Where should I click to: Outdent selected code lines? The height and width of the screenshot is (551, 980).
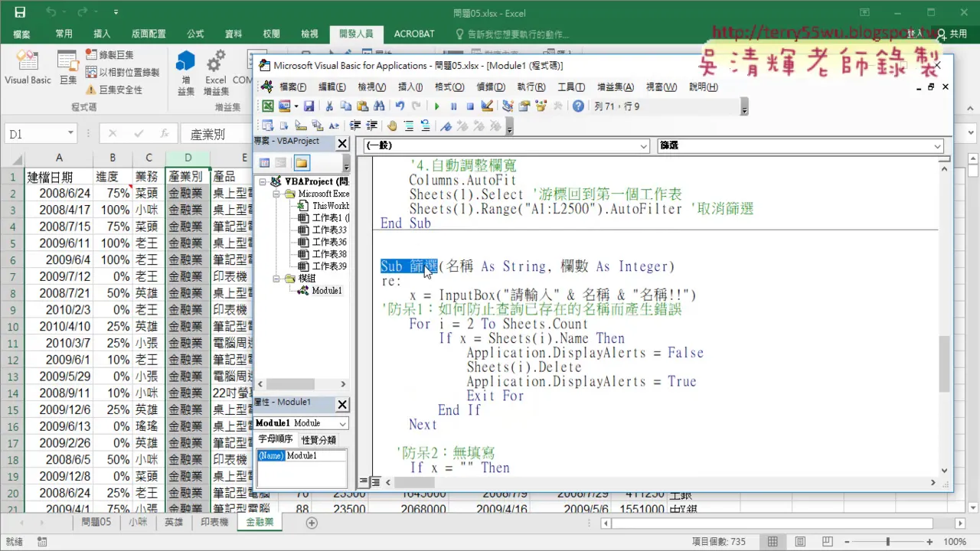(372, 126)
